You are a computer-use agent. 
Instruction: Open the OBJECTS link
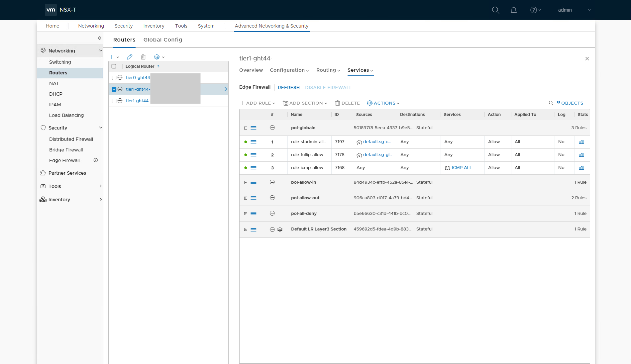tap(570, 103)
